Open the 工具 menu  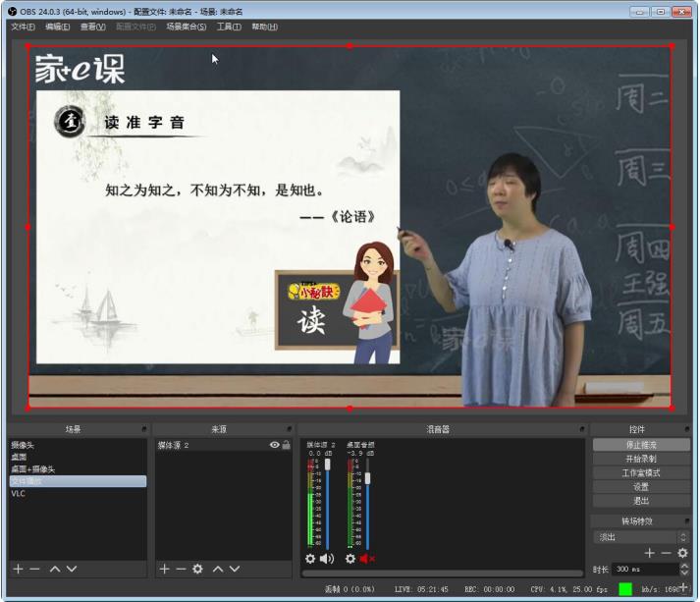click(229, 27)
